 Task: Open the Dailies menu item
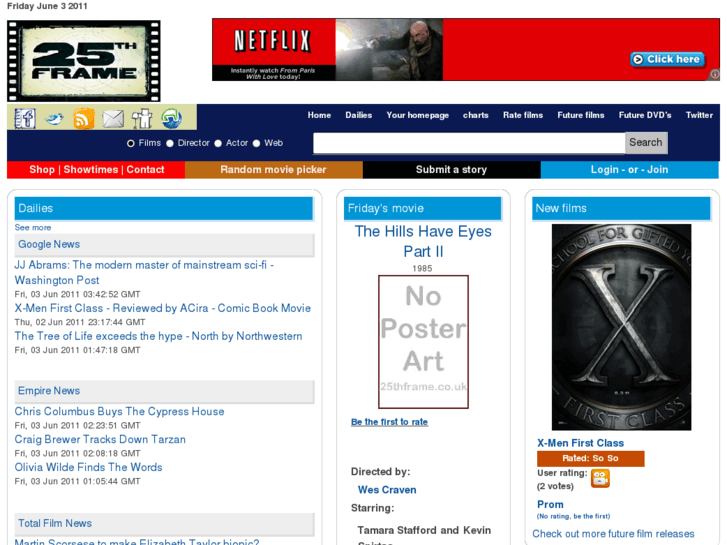[x=358, y=115]
